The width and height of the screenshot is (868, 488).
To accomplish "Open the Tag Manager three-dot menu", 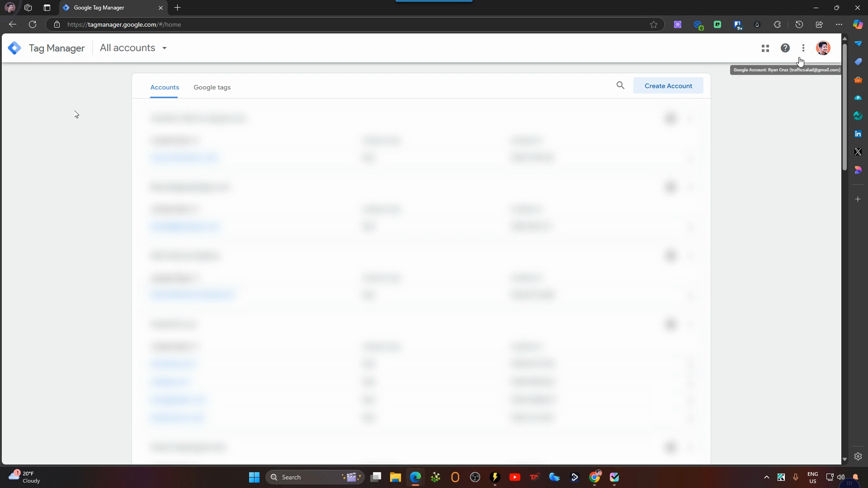I will 803,48.
